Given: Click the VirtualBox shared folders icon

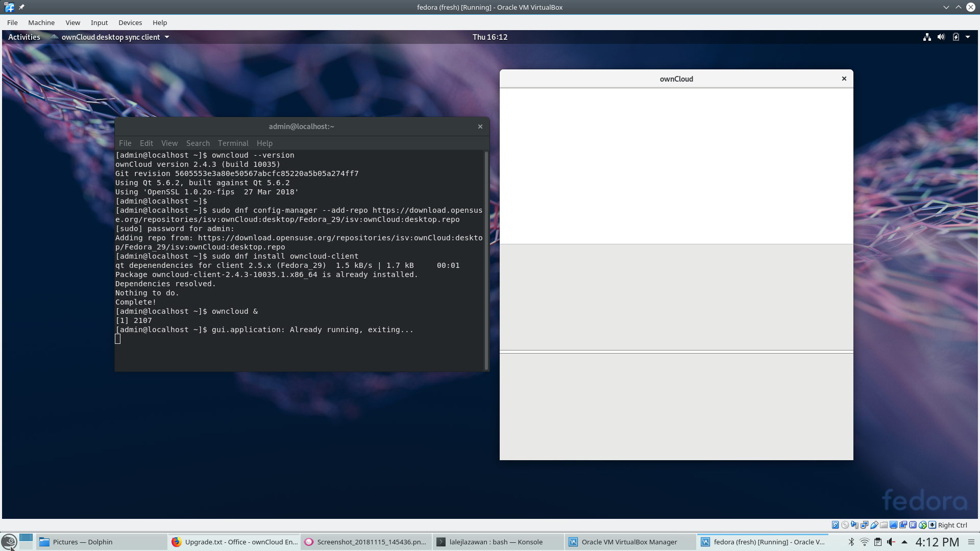Looking at the screenshot, I should [884, 525].
